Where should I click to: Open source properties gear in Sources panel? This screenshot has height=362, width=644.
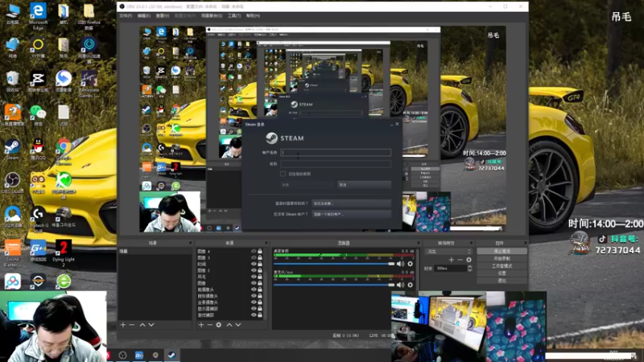click(x=218, y=325)
